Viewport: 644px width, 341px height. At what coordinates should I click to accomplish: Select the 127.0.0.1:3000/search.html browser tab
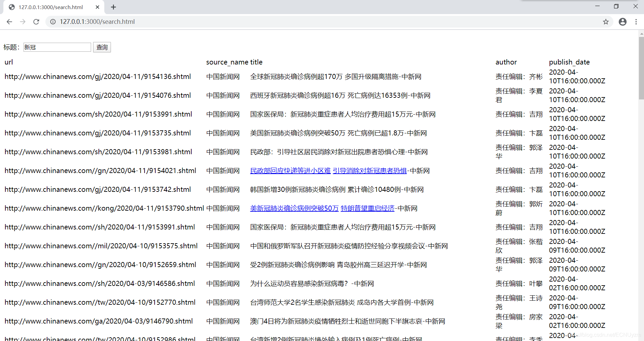pyautogui.click(x=50, y=7)
